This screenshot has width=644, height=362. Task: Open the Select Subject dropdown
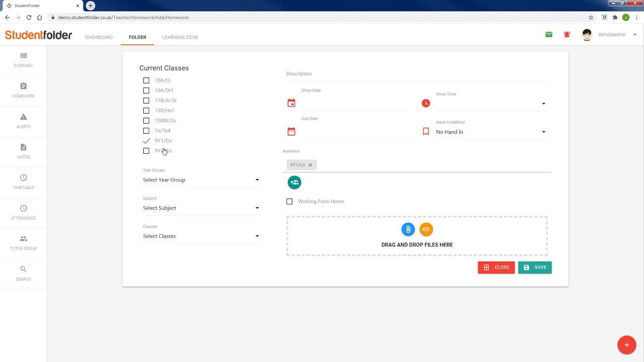pos(201,208)
